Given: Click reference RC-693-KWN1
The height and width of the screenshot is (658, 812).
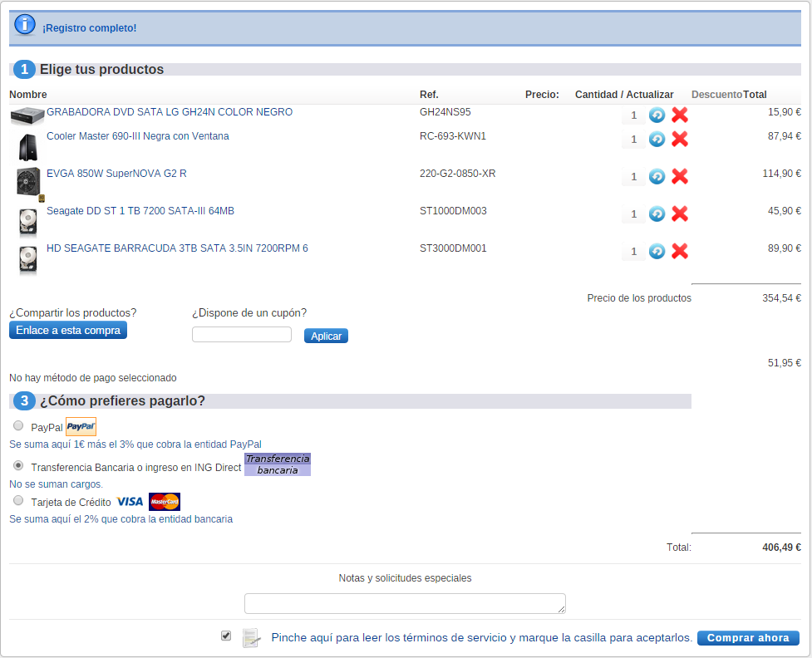Looking at the screenshot, I should coord(453,136).
